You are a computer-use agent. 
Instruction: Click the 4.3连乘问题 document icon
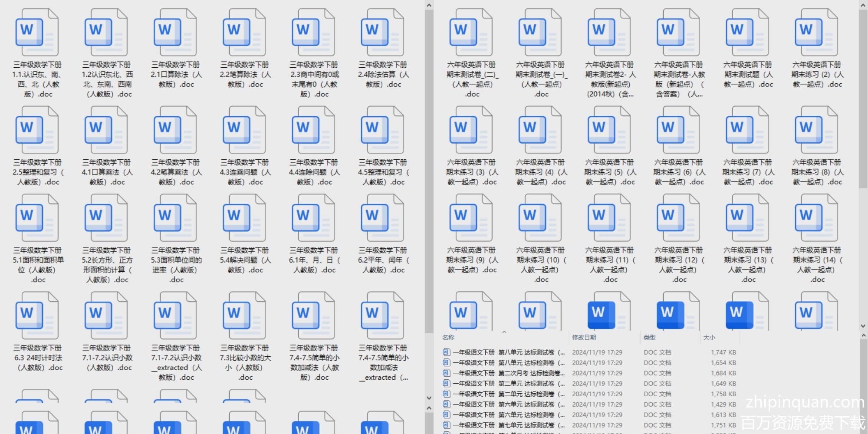[x=244, y=131]
